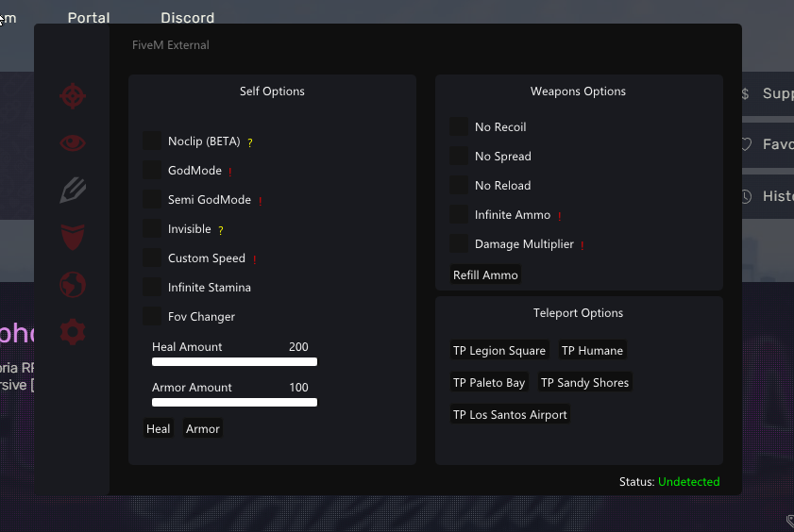Open the Discord menu in background page
Image resolution: width=794 pixels, height=532 pixels.
[187, 18]
